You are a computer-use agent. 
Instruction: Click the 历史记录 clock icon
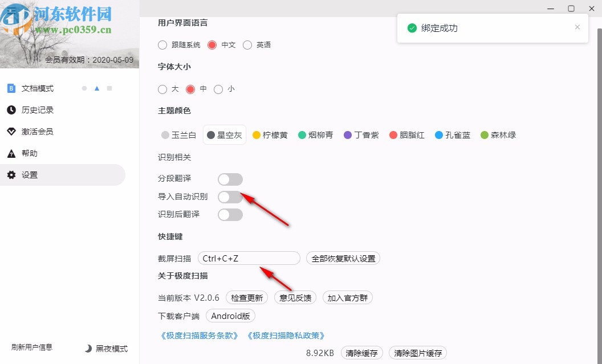tap(12, 110)
